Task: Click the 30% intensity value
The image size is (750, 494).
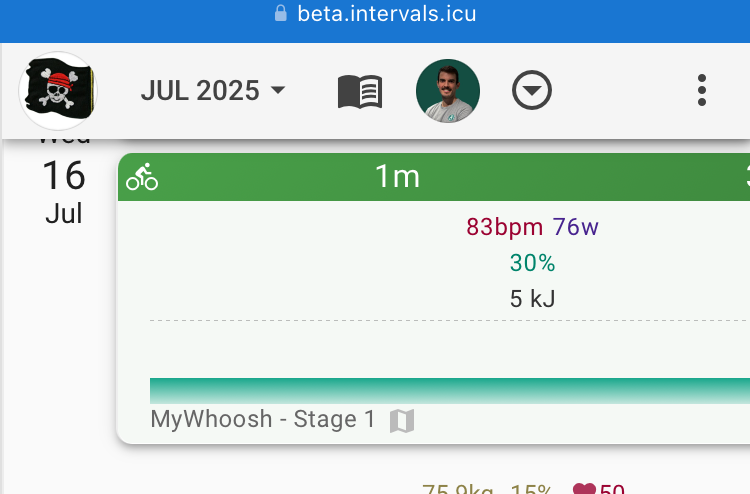Action: click(x=532, y=263)
